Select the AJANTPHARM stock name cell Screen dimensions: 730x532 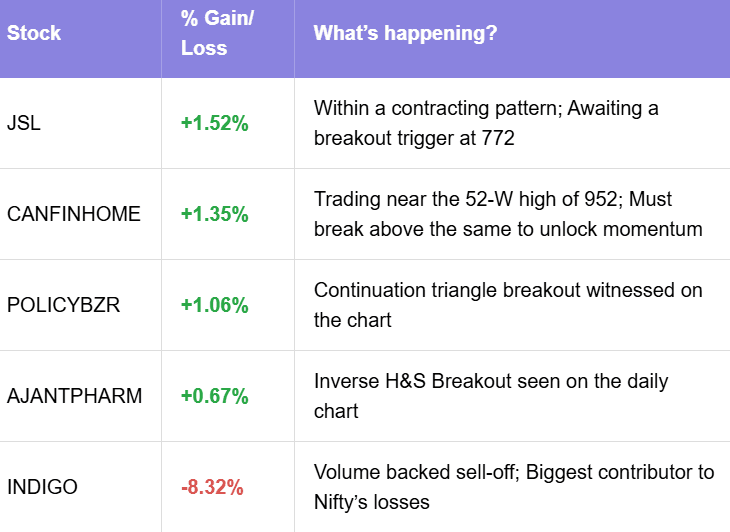74,396
